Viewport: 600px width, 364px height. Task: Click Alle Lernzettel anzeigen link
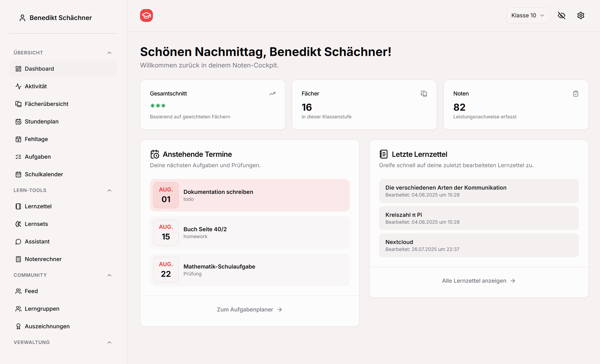478,281
